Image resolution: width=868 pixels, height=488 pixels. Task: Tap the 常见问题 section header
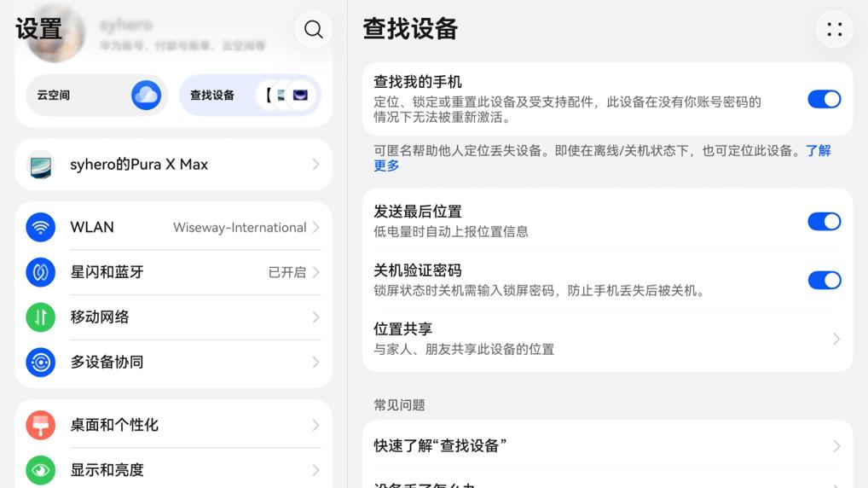pyautogui.click(x=399, y=405)
